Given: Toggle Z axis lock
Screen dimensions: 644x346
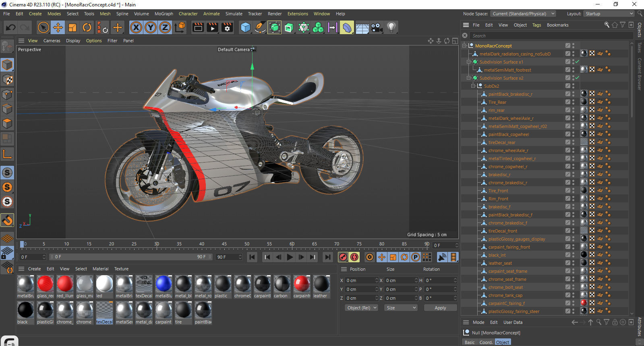Looking at the screenshot, I should click(x=165, y=27).
